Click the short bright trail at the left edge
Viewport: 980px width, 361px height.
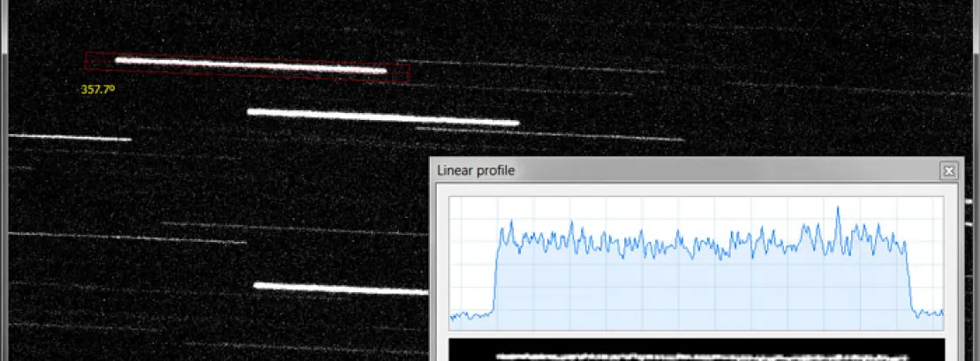[71, 138]
